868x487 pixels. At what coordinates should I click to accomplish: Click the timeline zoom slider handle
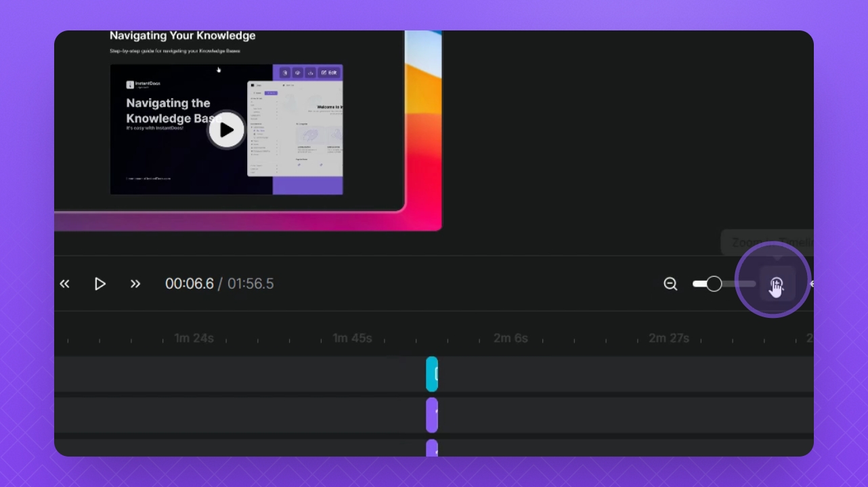pos(714,284)
